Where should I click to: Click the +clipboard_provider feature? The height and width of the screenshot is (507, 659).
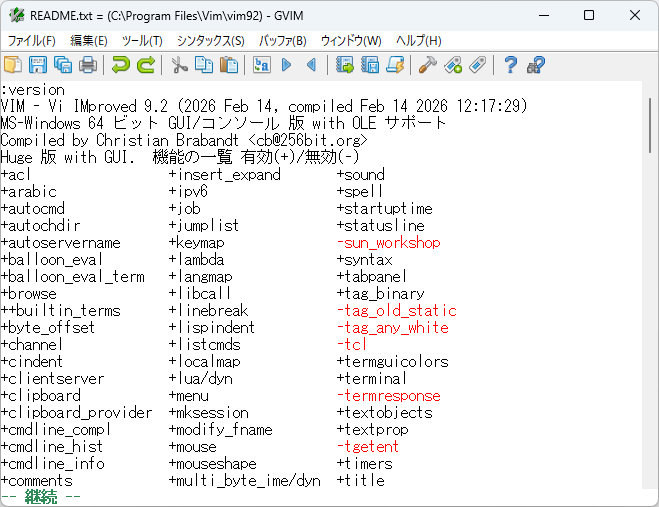click(76, 412)
